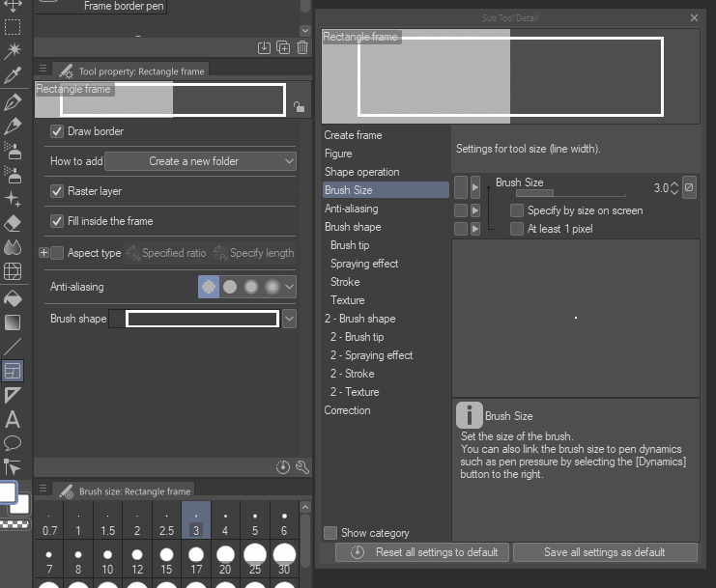Uncheck the Draw border checkbox
The width and height of the screenshot is (716, 588).
(57, 131)
